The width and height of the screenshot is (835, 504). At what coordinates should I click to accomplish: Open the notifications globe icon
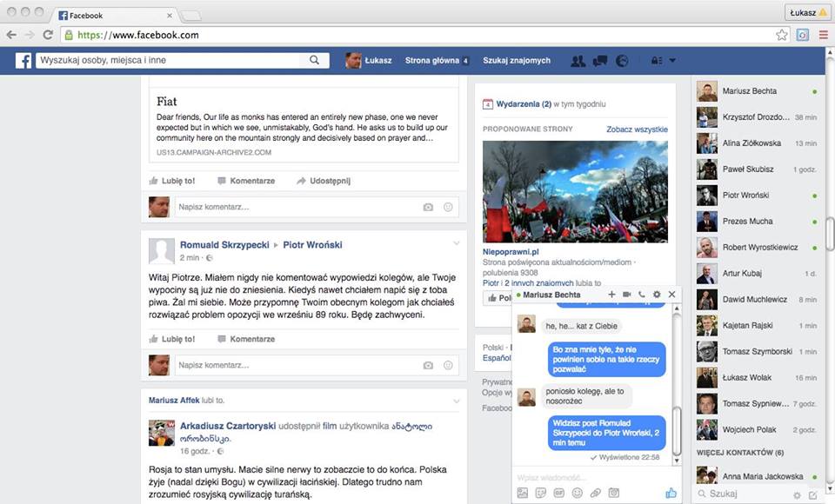(622, 61)
